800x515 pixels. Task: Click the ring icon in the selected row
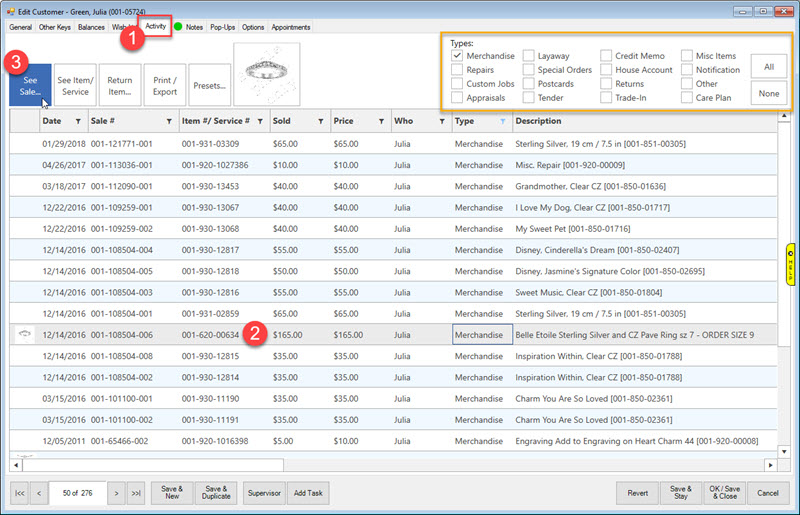coord(24,335)
